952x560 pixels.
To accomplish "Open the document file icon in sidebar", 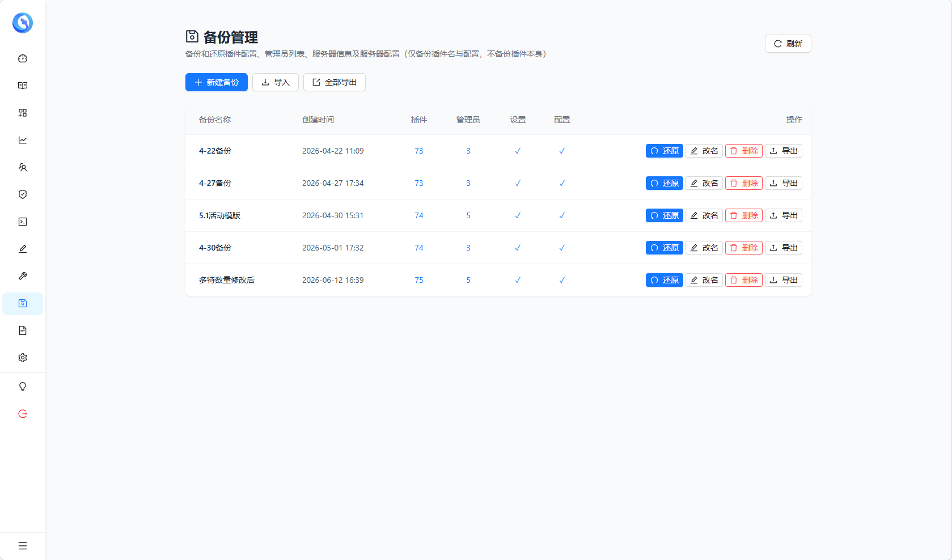I will tap(23, 330).
